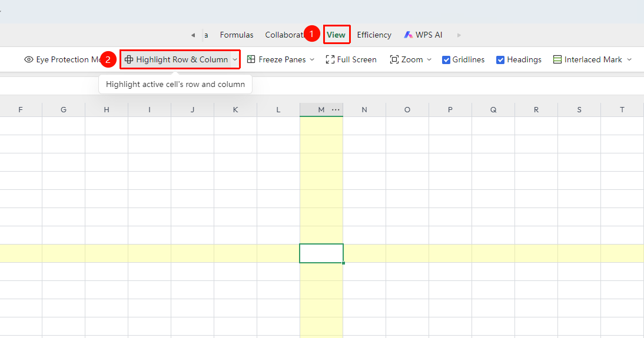Select column L header
The height and width of the screenshot is (338, 644).
click(278, 109)
